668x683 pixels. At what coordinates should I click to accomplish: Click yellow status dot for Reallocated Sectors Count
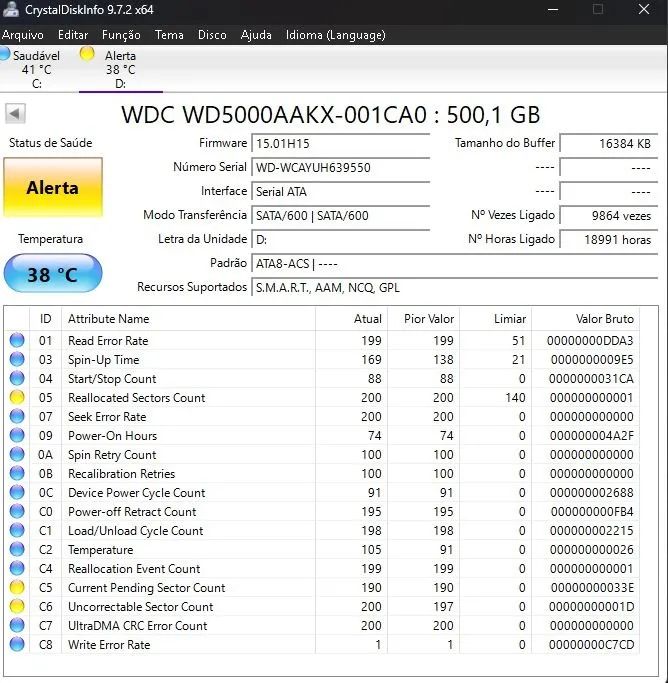click(x=17, y=397)
